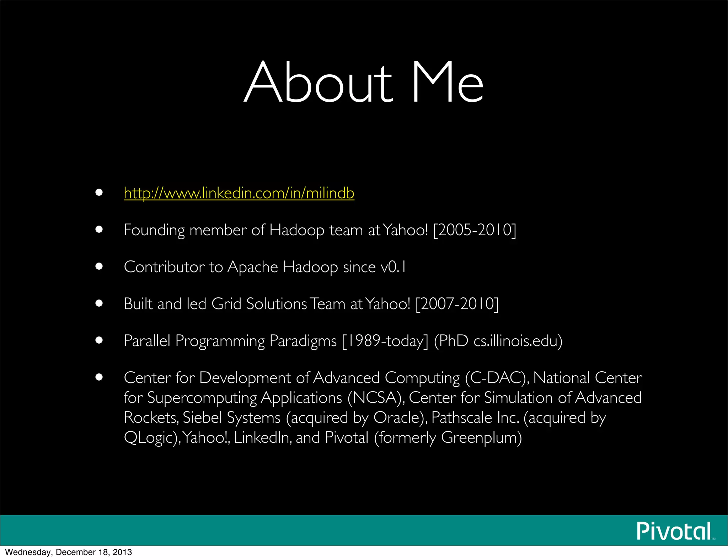Screen dimensions: 728x560
Task: Click the National Center text
Action: [588, 378]
